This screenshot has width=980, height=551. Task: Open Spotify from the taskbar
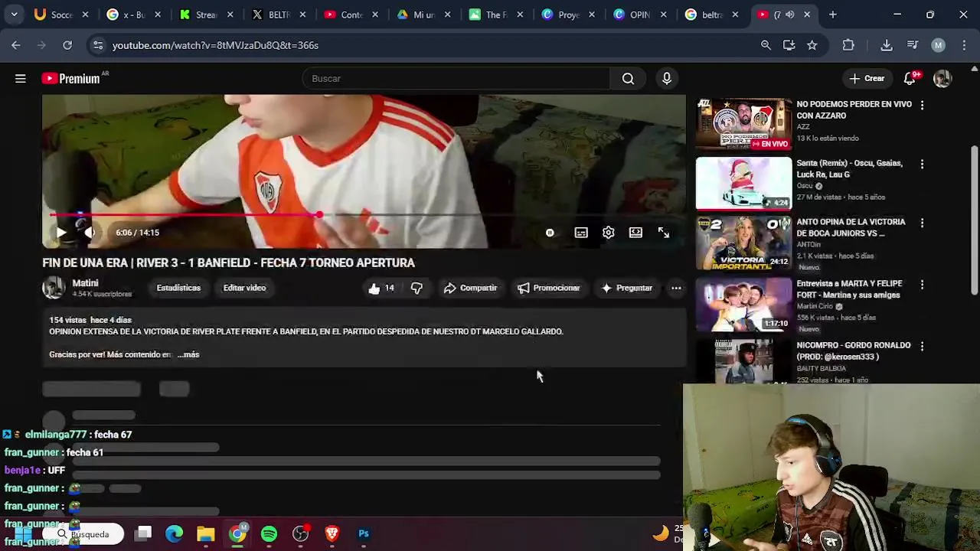pyautogui.click(x=269, y=533)
